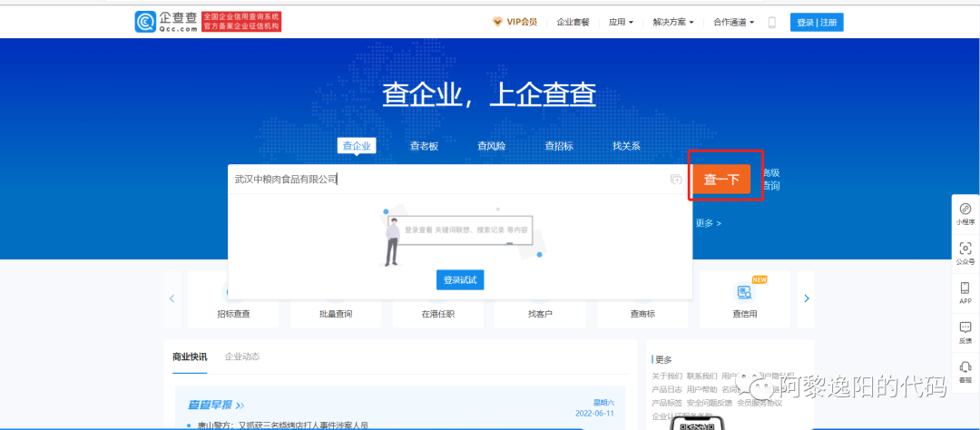The height and width of the screenshot is (430, 980).
Task: Open the 企业套餐 page
Action: click(573, 23)
